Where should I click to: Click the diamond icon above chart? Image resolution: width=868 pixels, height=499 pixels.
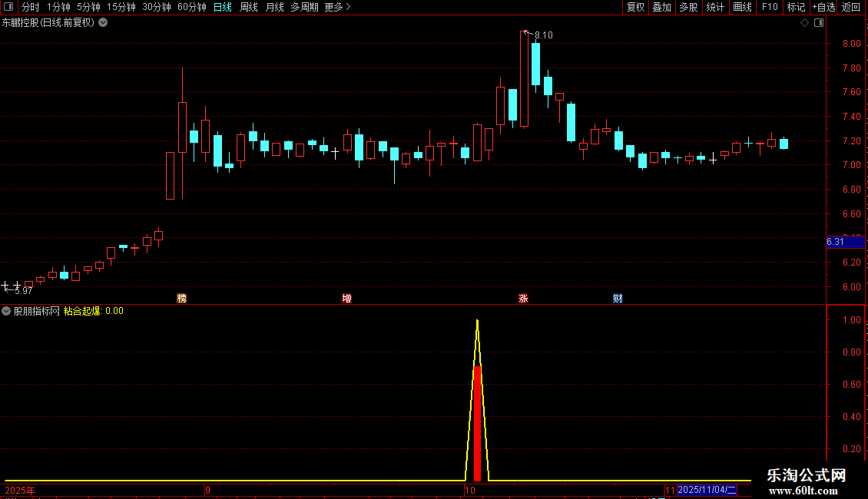[x=804, y=23]
